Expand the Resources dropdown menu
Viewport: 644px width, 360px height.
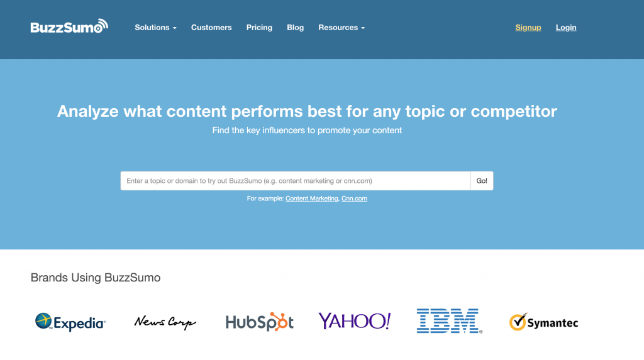coord(341,28)
